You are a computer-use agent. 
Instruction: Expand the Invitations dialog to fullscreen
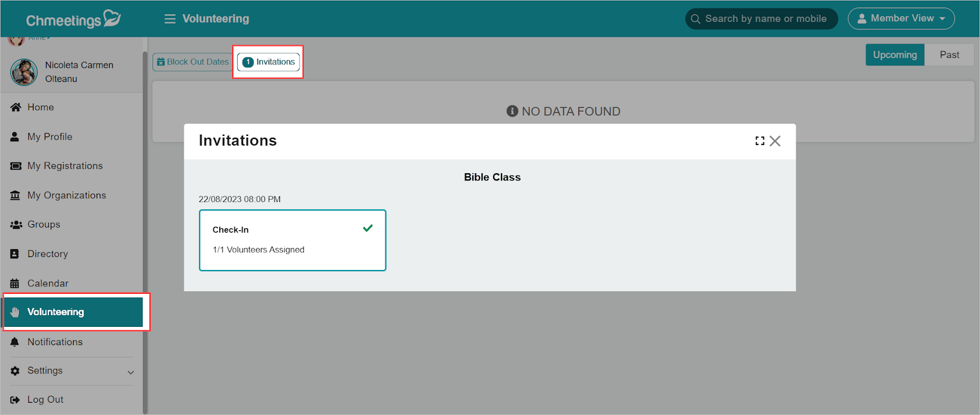click(759, 141)
